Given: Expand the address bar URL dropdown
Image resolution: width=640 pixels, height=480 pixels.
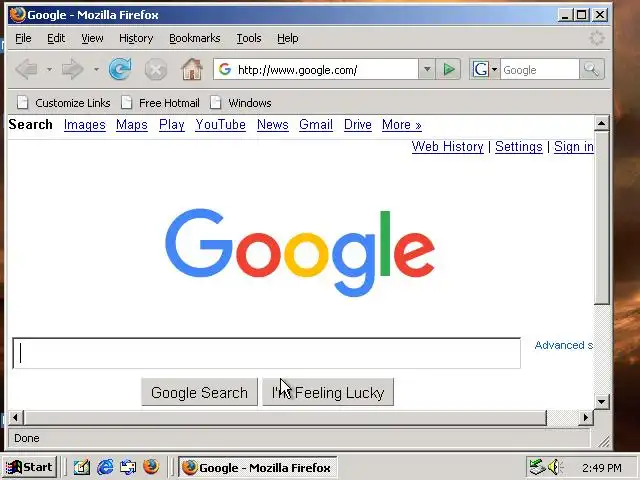Looking at the screenshot, I should click(x=427, y=69).
